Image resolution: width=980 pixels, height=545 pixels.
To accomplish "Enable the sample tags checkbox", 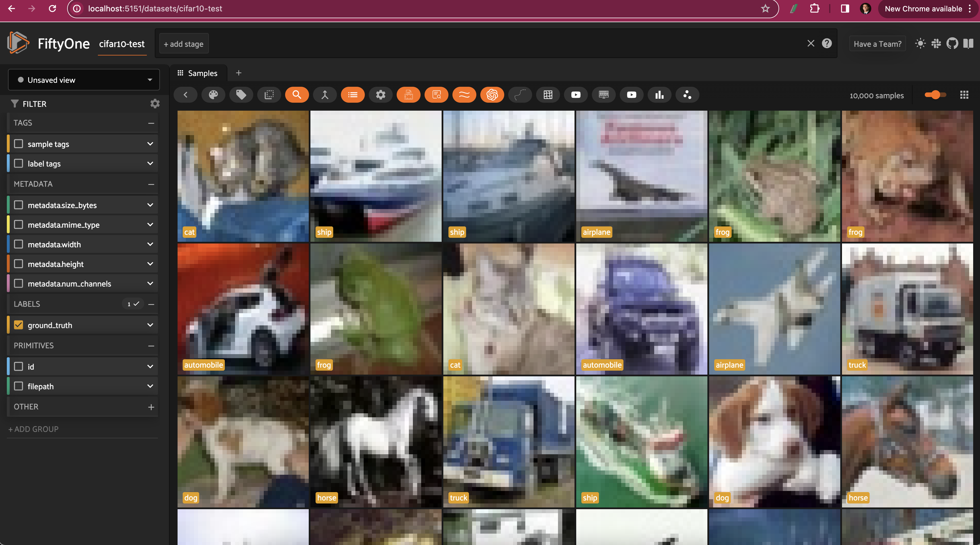I will [x=18, y=144].
